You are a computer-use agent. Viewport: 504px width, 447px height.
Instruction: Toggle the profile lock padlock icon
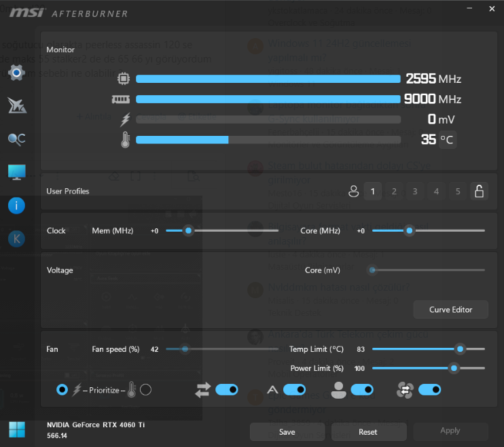pos(480,192)
